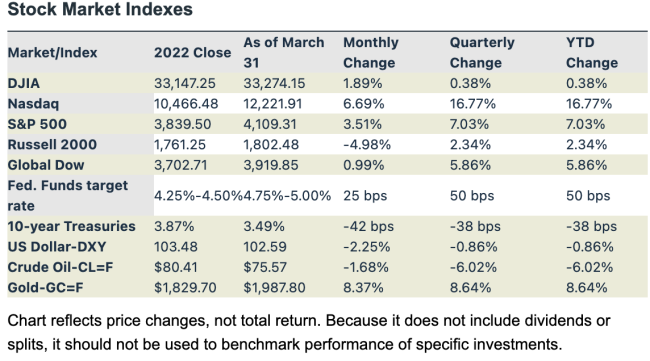Viewport: 650px width, 361px height.
Task: Select the Global Dow row label
Action: pyautogui.click(x=46, y=165)
